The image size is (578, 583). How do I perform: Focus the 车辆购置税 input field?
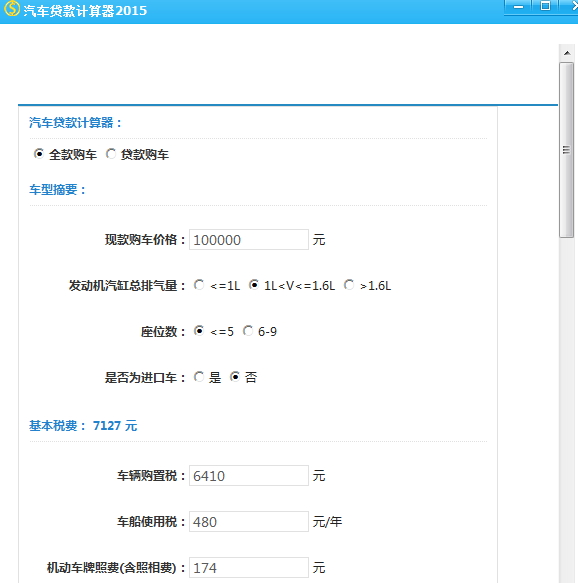coord(249,476)
